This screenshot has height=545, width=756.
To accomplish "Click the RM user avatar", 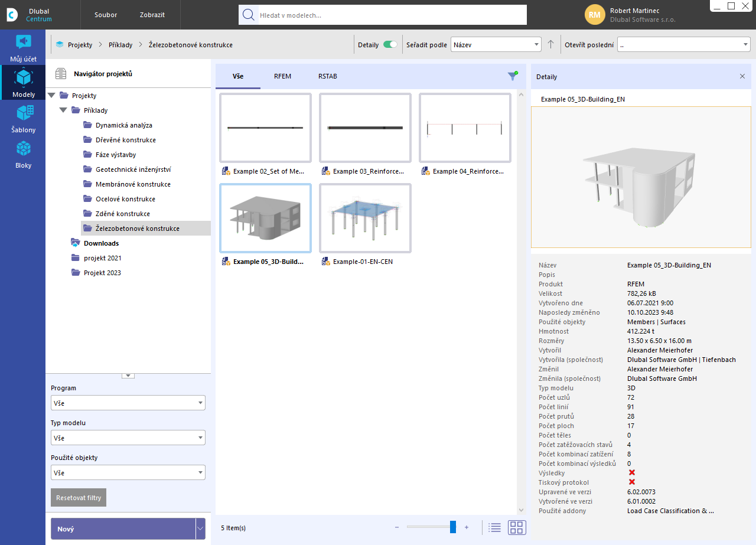I will pyautogui.click(x=595, y=15).
